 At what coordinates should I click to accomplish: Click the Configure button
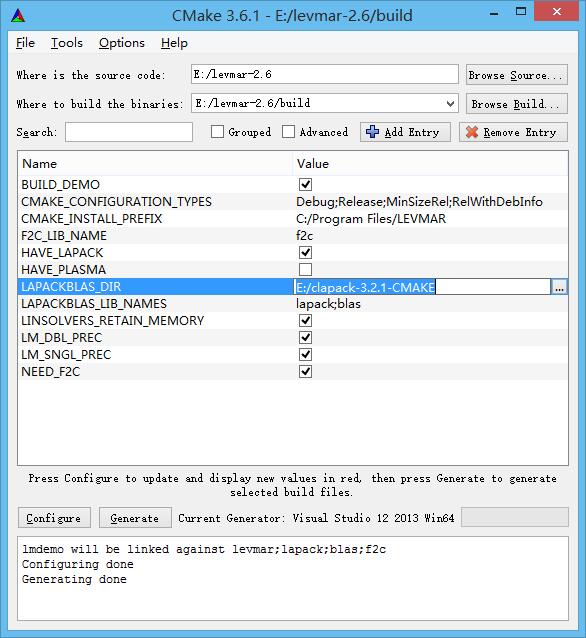pos(54,518)
